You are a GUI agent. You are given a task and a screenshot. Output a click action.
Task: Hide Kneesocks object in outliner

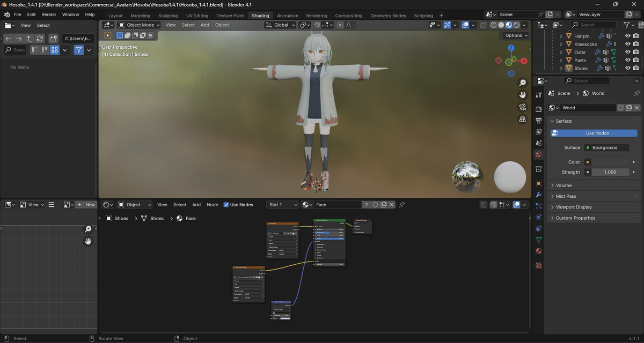click(x=628, y=44)
